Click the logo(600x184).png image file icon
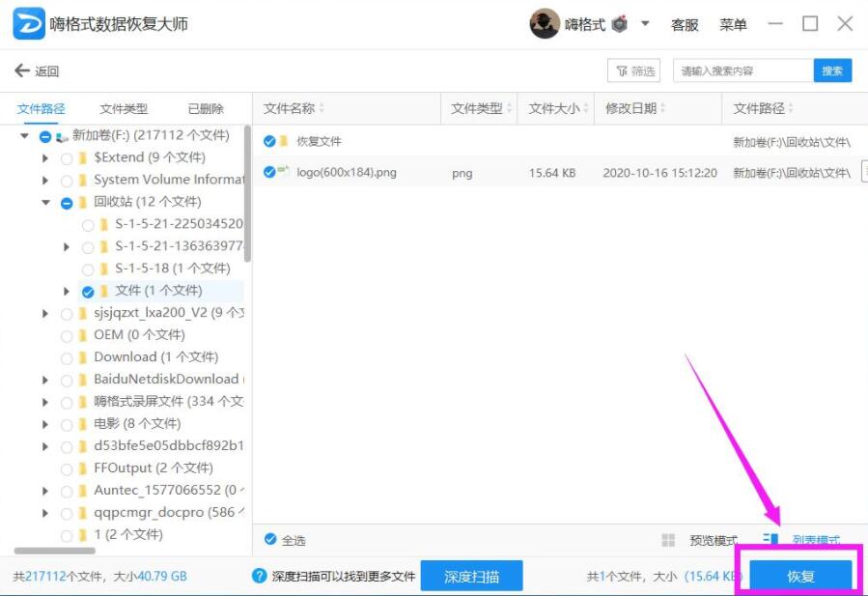868x596 pixels. [284, 171]
